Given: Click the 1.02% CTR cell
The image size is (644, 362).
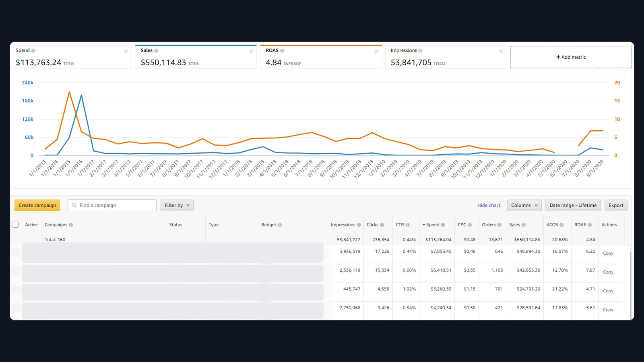Looking at the screenshot, I should tap(409, 289).
